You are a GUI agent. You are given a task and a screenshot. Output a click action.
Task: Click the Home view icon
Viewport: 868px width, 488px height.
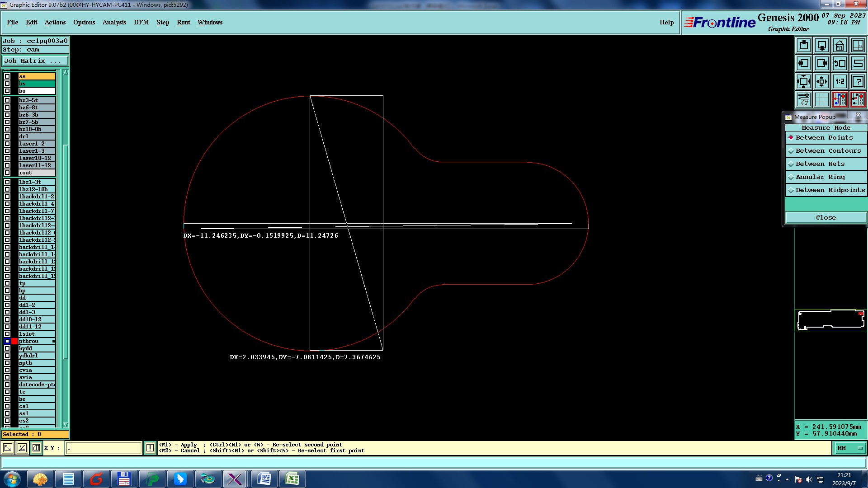coord(840,45)
